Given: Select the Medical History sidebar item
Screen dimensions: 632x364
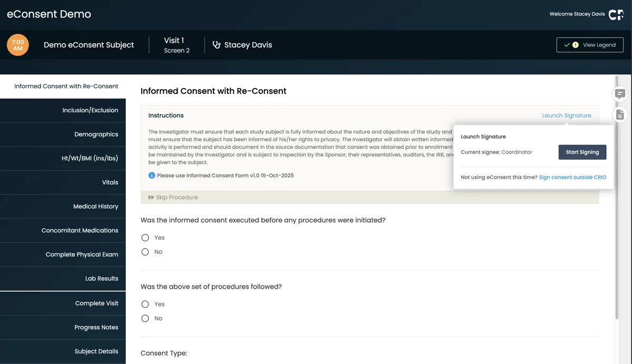Looking at the screenshot, I should pyautogui.click(x=95, y=206).
